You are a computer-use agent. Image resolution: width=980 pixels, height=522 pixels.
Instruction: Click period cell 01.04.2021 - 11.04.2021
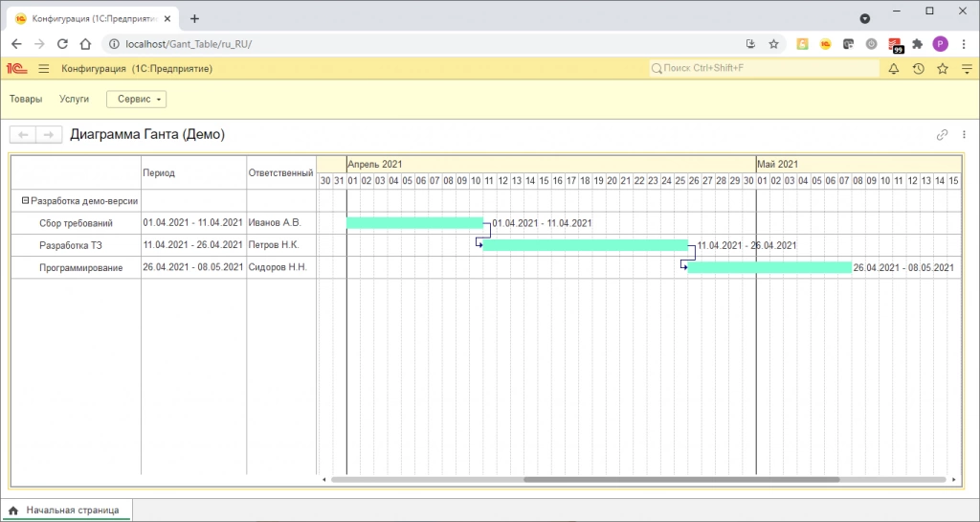pyautogui.click(x=192, y=222)
